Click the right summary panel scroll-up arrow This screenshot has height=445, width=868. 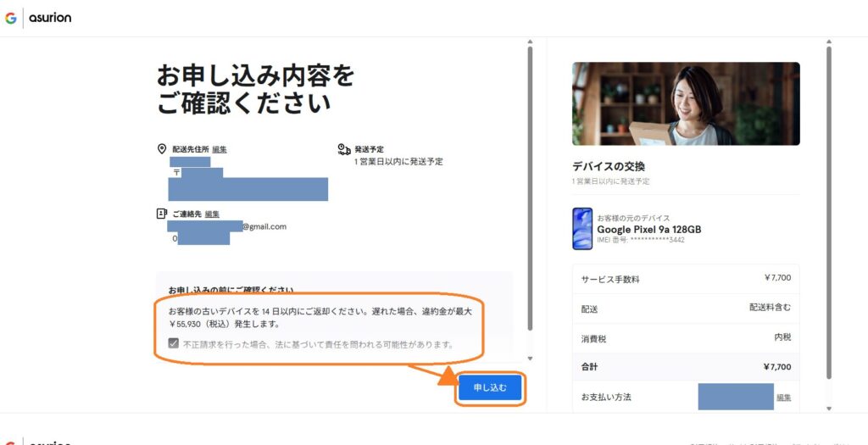[x=829, y=41]
